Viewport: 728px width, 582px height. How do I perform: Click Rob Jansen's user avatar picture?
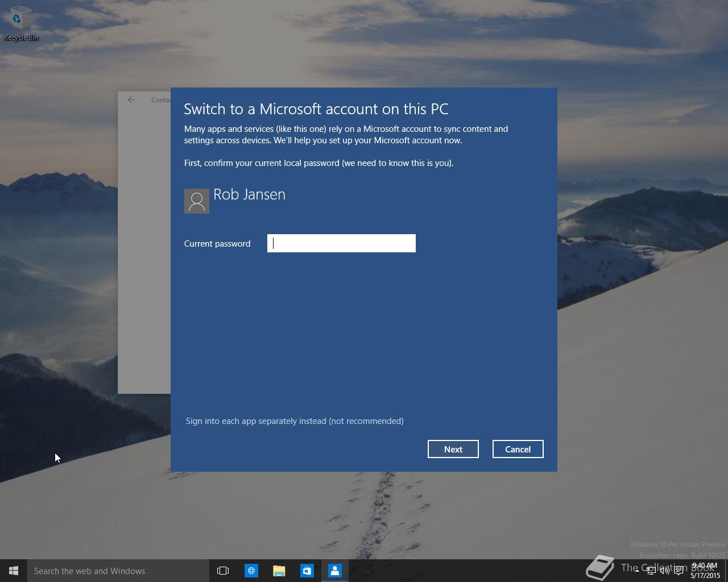[x=197, y=201]
